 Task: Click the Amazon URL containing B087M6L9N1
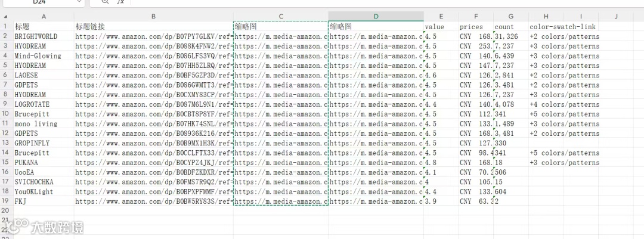click(154, 104)
